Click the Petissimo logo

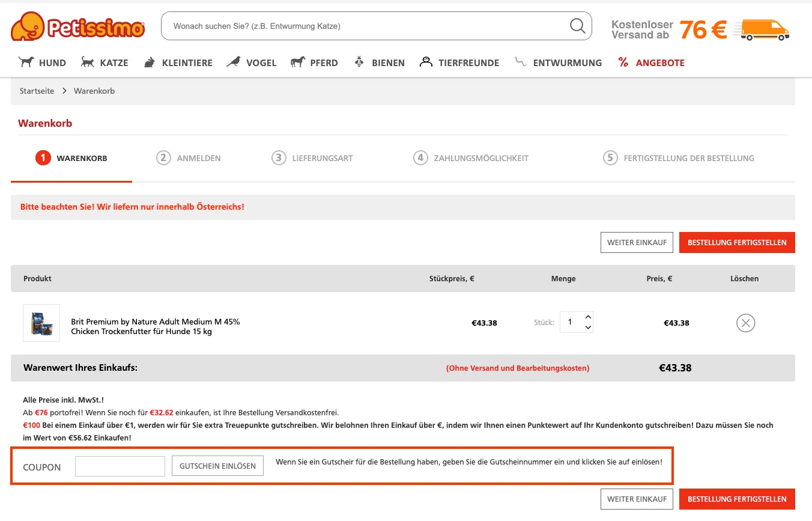77,26
